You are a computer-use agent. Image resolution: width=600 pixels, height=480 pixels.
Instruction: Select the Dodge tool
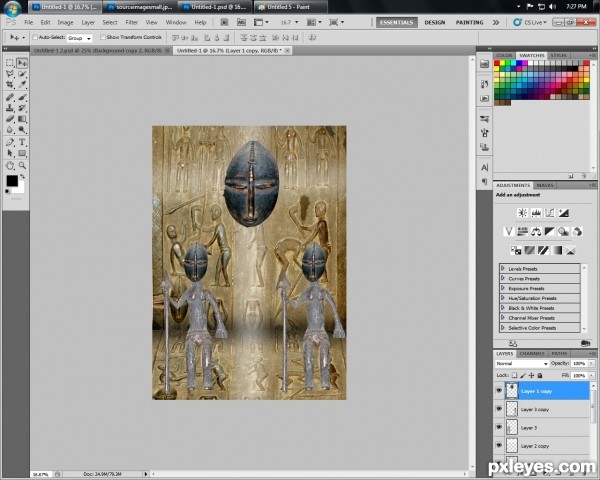click(22, 129)
